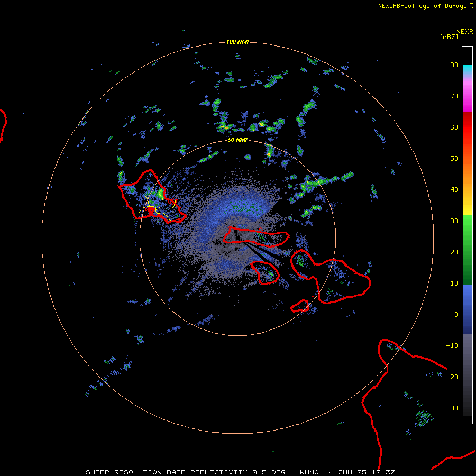
Task: Click the green band of the color bar
Action: pos(467,250)
